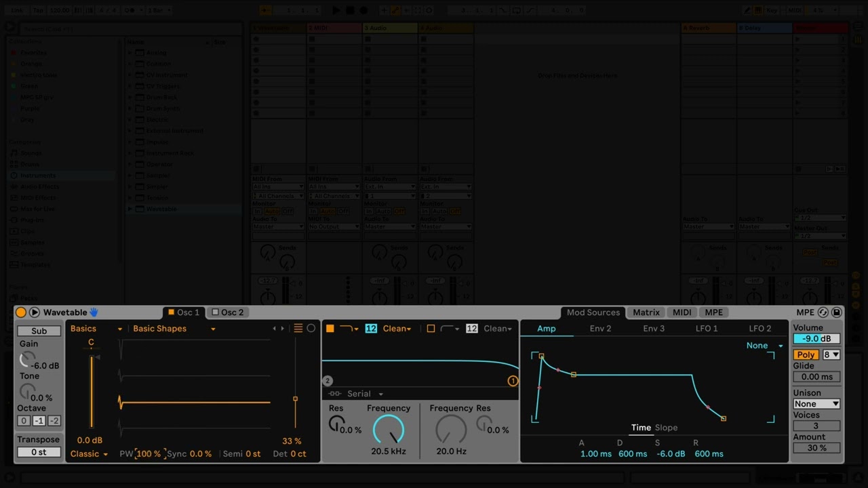The width and height of the screenshot is (868, 488).
Task: Click the device hot-swap preset icon
Action: 823,312
